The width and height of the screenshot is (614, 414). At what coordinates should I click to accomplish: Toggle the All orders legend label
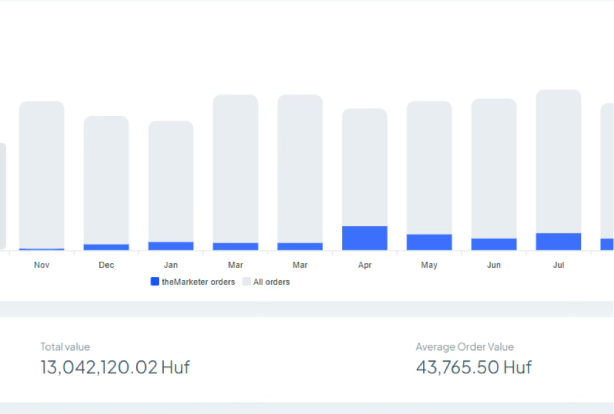pos(271,282)
